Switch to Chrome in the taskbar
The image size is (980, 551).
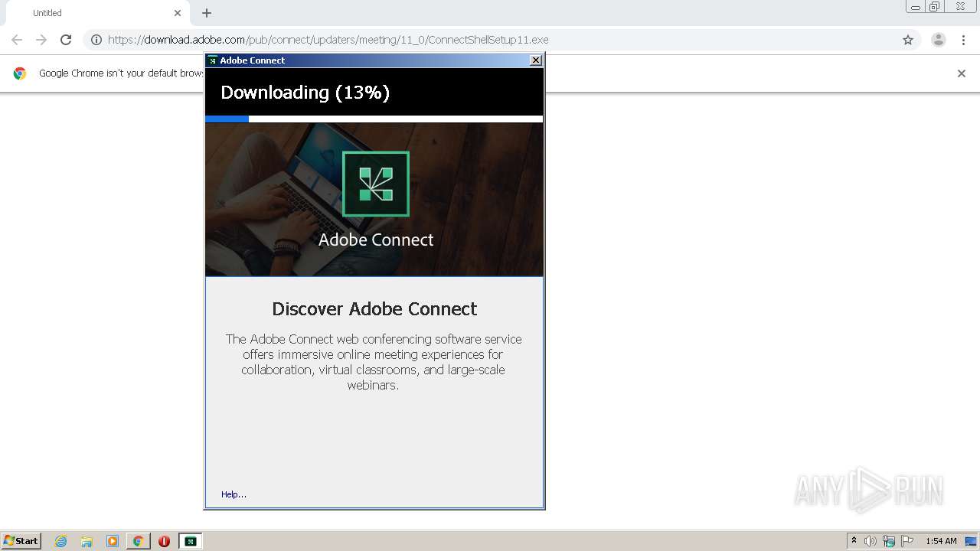pyautogui.click(x=139, y=541)
